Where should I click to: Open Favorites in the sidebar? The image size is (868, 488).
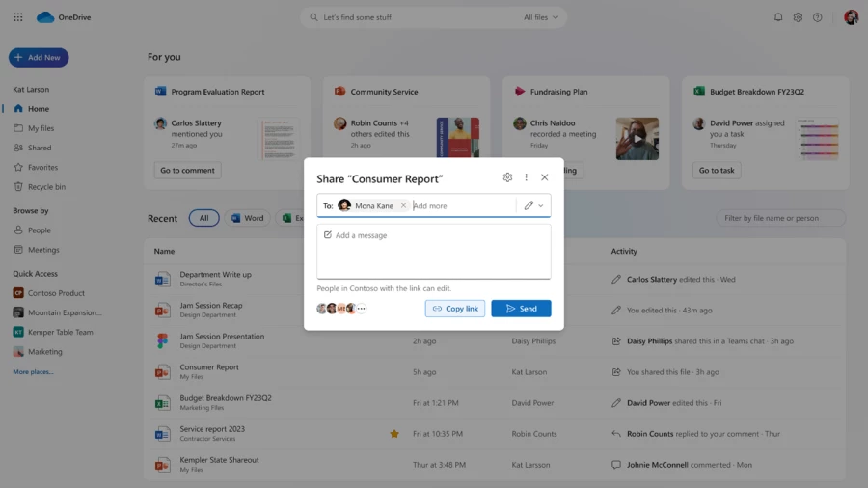pyautogui.click(x=42, y=167)
